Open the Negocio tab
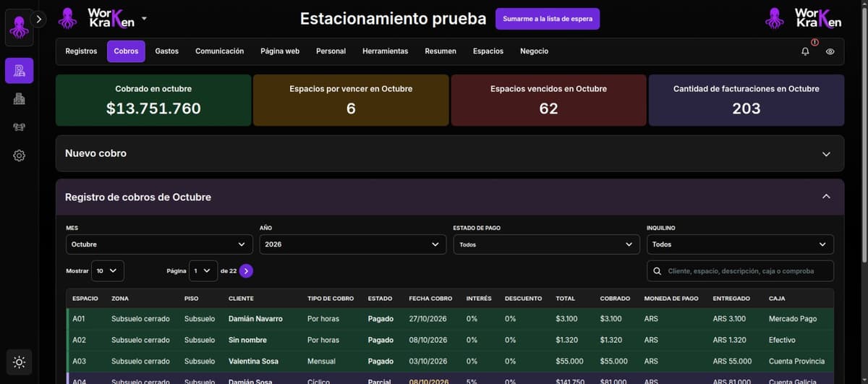The width and height of the screenshot is (868, 384). [x=534, y=51]
